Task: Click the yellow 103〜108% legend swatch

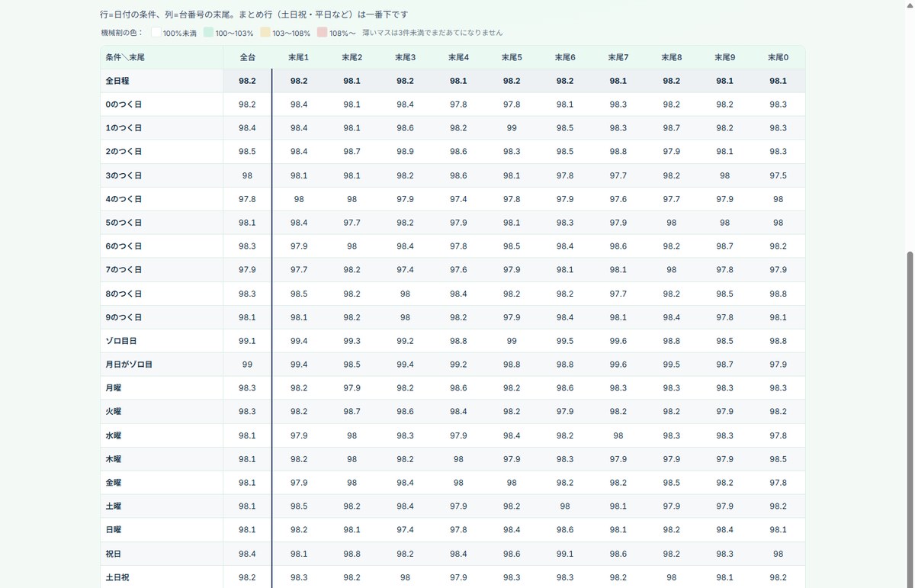Action: coord(265,33)
